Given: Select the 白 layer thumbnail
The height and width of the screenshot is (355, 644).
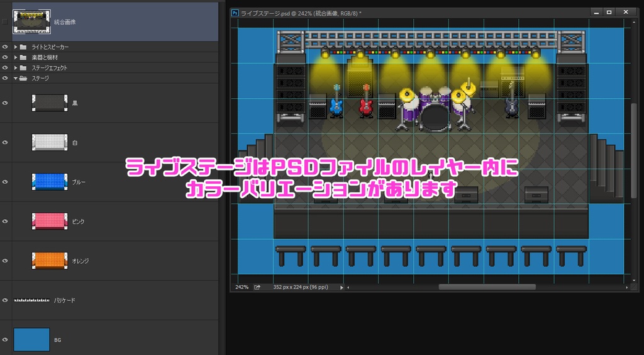Looking at the screenshot, I should pyautogui.click(x=50, y=143).
